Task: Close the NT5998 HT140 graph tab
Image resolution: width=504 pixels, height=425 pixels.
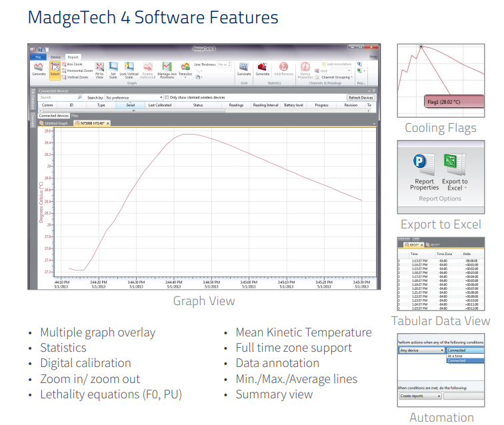Action: (x=108, y=123)
